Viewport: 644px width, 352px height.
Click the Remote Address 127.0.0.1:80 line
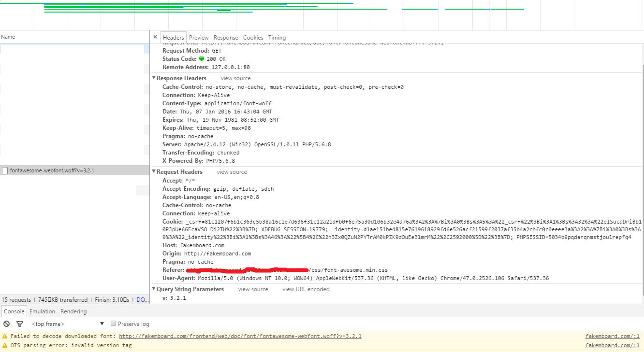point(206,67)
